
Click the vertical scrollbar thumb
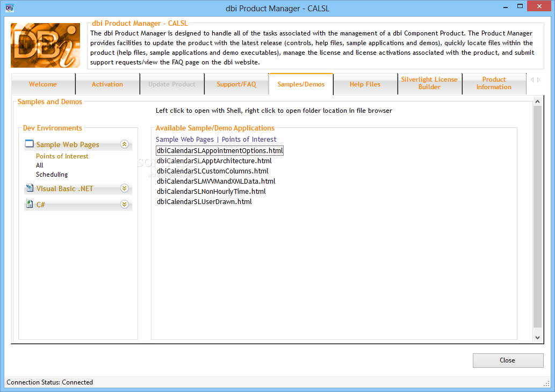(x=537, y=216)
